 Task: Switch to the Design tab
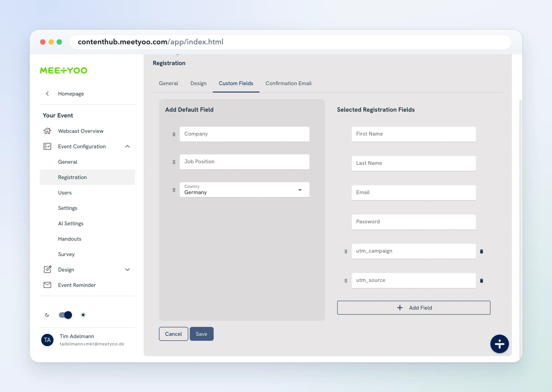click(x=198, y=83)
